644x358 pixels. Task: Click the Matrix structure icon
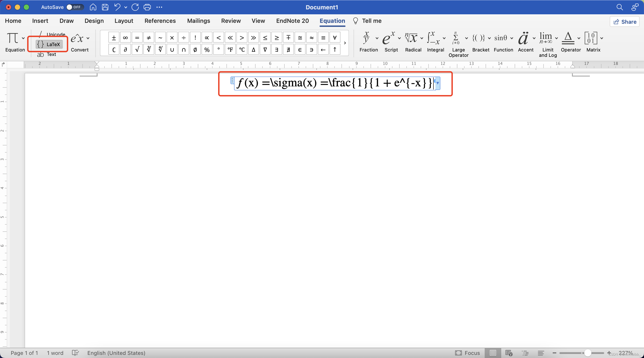click(591, 38)
